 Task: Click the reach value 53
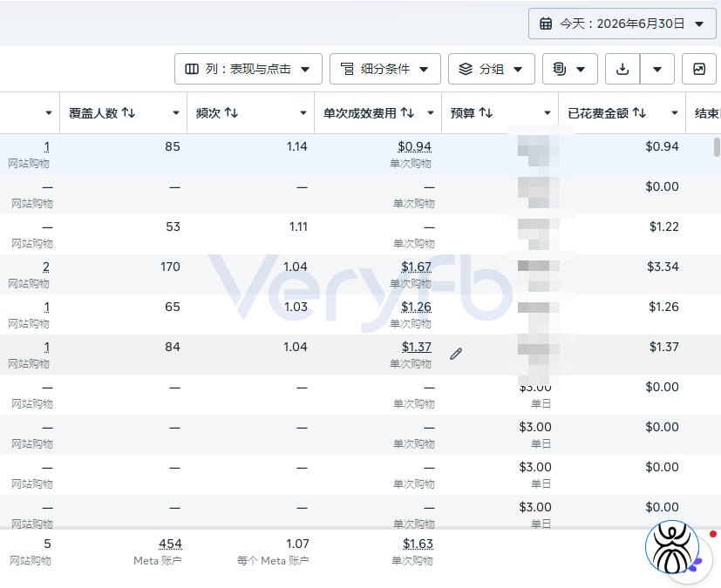[173, 226]
